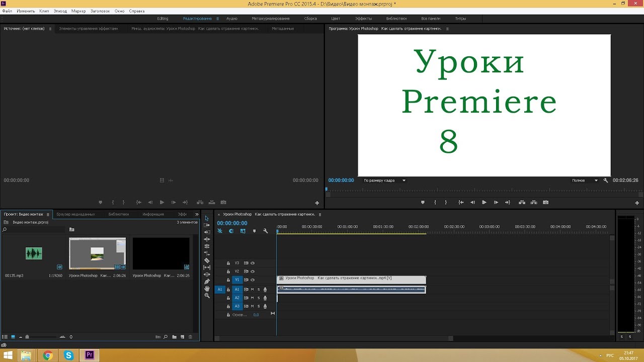Open the 'Клип' menu
The image size is (644, 362).
click(x=44, y=11)
